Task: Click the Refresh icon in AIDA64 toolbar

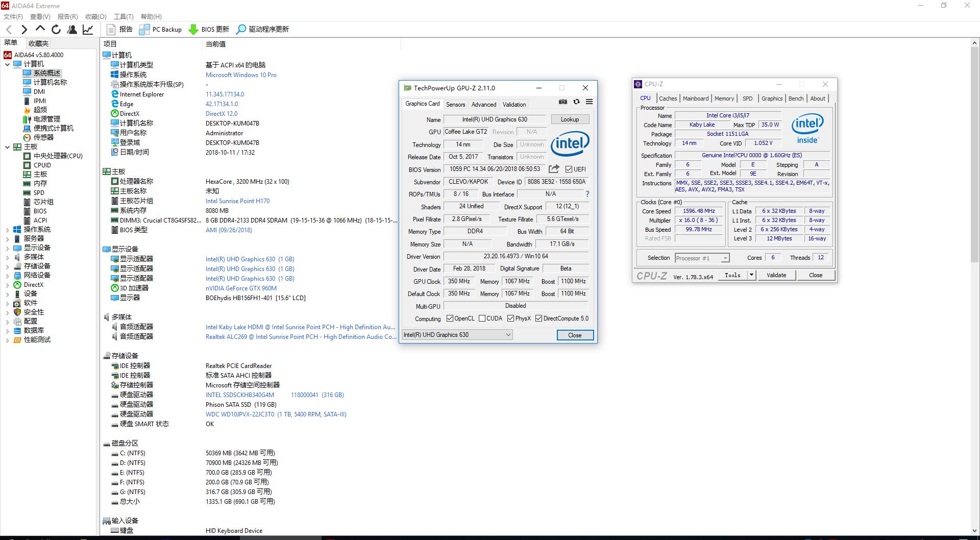Action: 56,30
